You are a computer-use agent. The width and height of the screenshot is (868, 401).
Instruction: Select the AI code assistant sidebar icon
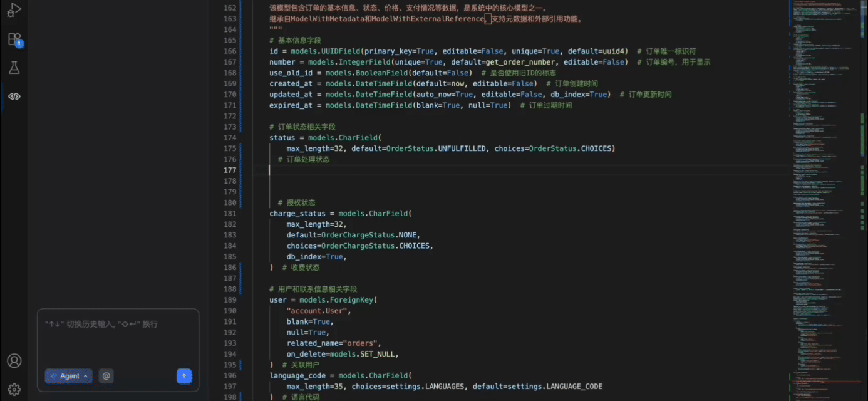click(14, 96)
